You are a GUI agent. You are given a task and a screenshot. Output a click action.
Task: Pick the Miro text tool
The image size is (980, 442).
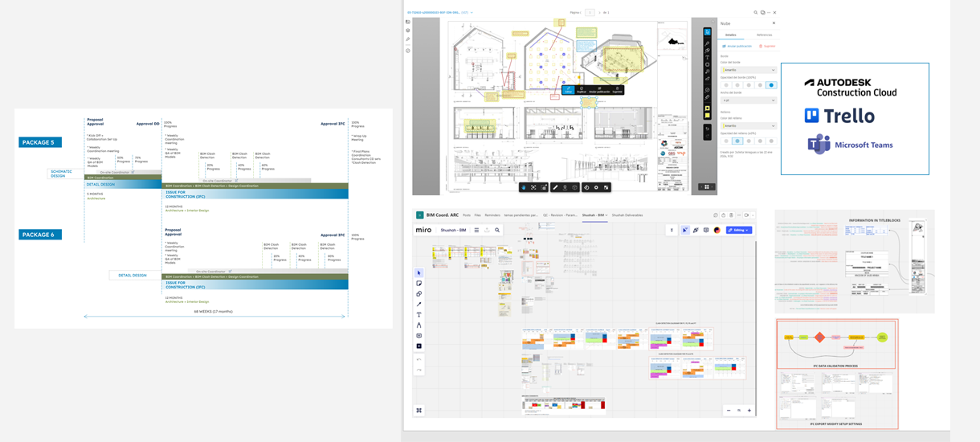(x=419, y=315)
